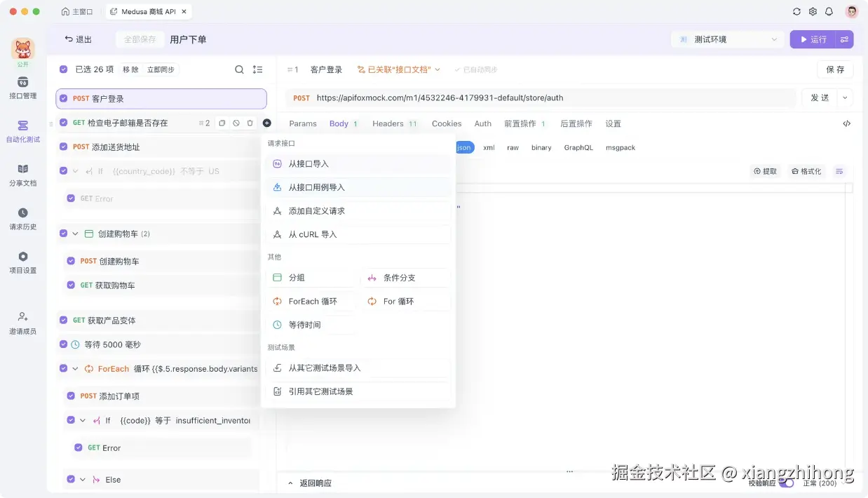Toggle word wrap icon beside 格式化
Image resolution: width=868 pixels, height=498 pixels.
point(839,171)
